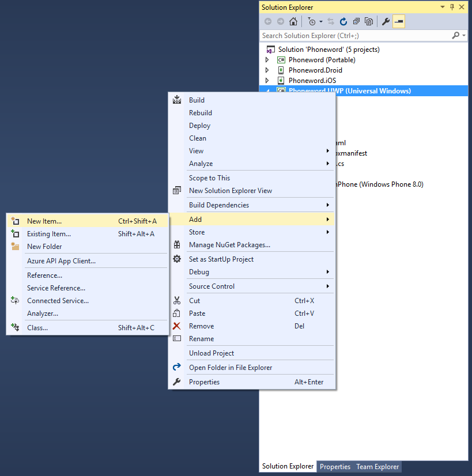Viewport: 472px width, 476px height.
Task: Click the magnifier search icon in the search box
Action: pyautogui.click(x=455, y=36)
